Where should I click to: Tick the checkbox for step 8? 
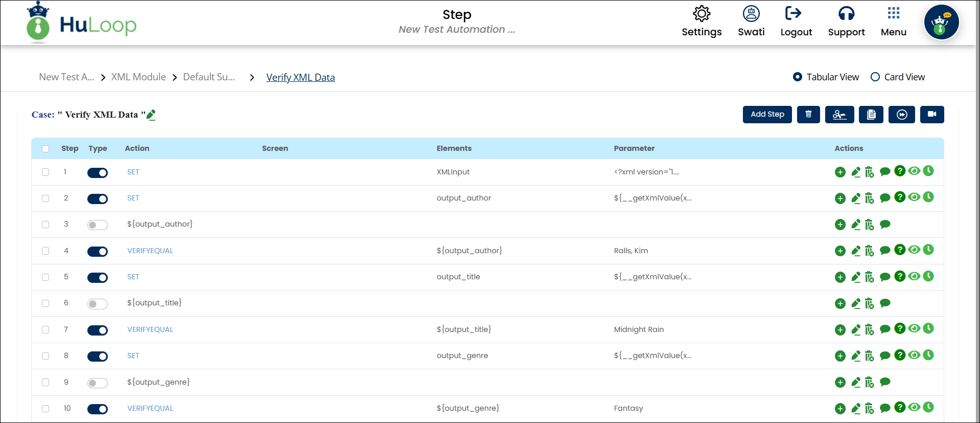(45, 356)
